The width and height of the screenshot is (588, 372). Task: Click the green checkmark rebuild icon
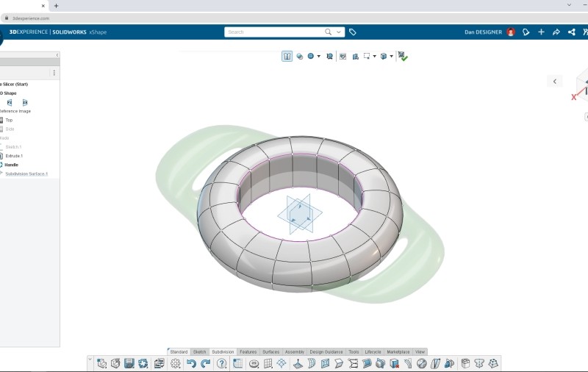point(402,56)
